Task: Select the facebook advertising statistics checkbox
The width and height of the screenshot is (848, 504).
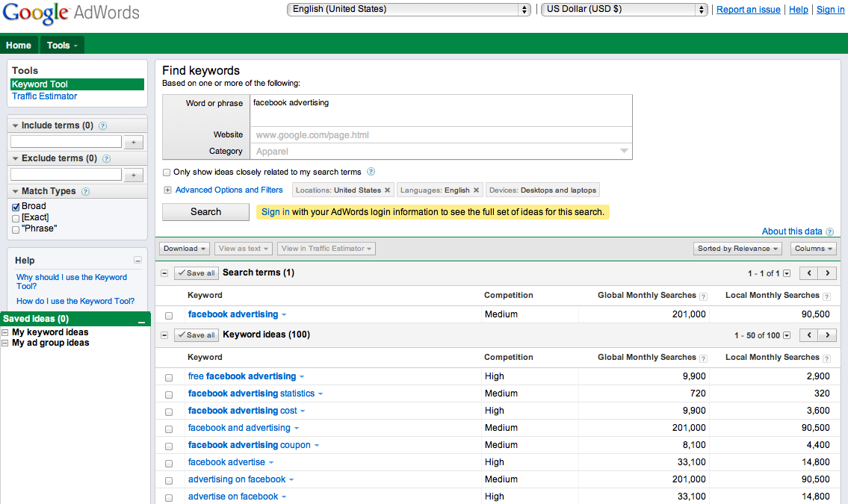Action: point(169,395)
